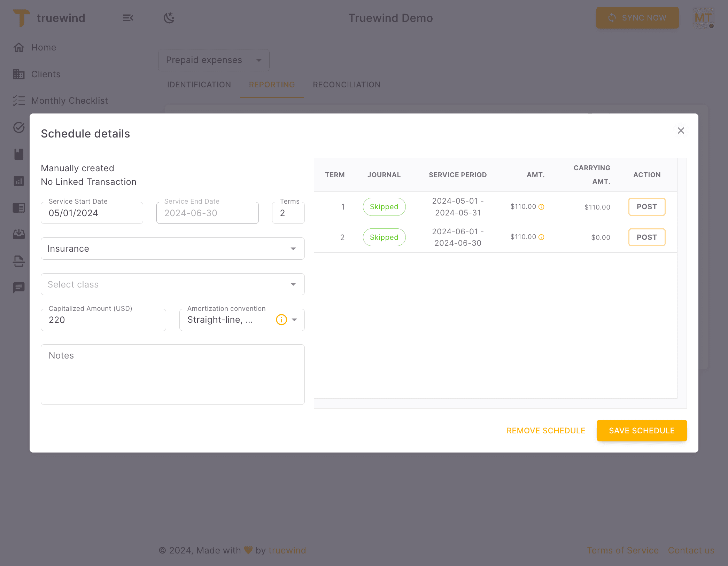Click the Notes text area

172,374
